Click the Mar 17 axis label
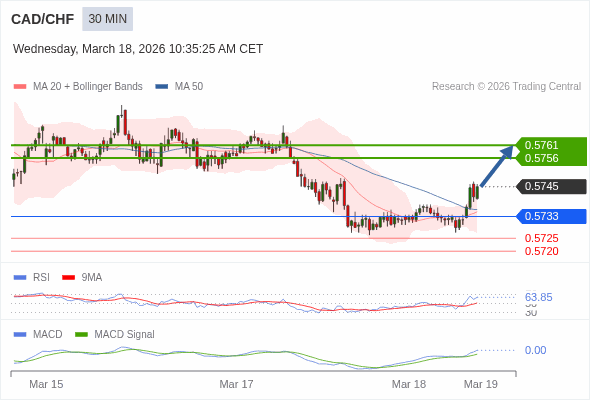590x400 pixels. [236, 384]
